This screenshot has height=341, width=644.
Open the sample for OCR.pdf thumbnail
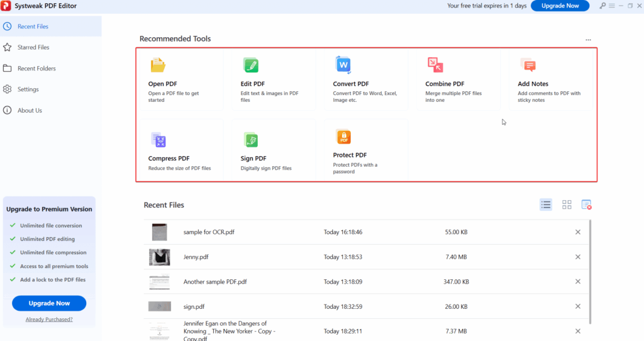[159, 232]
